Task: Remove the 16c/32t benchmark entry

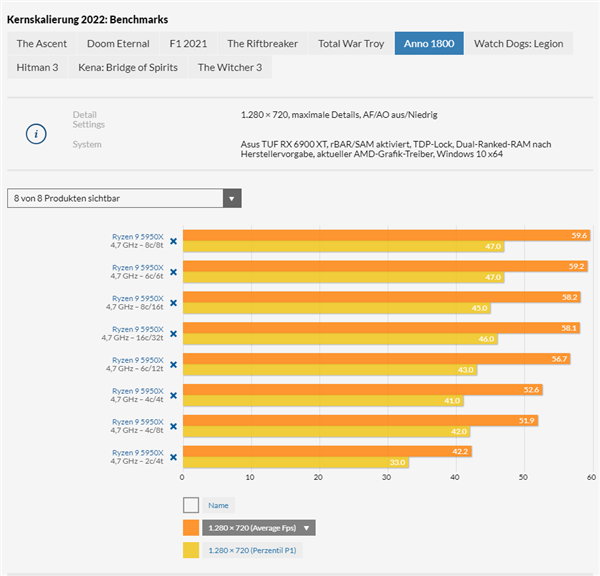Action: 173,334
